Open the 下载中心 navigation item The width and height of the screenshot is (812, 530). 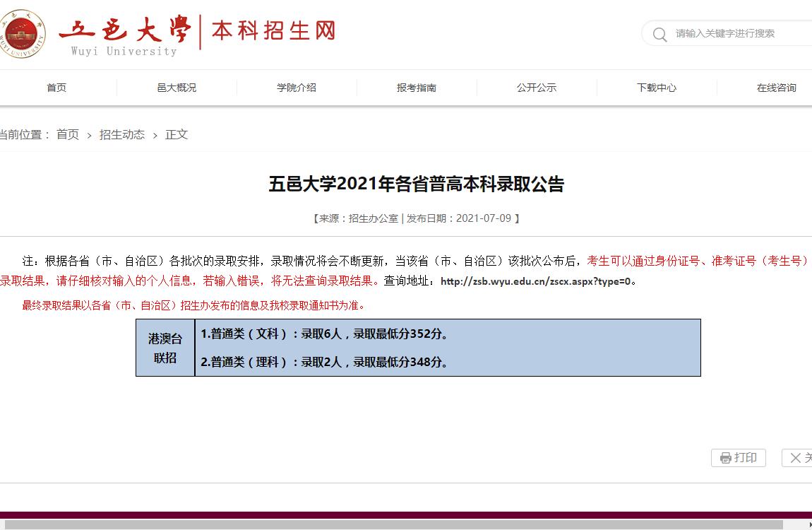tap(657, 88)
